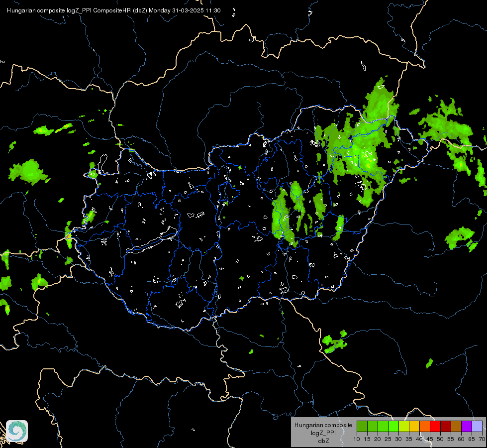Click the meteorological service swirl logo
Image resolution: width=487 pixels, height=448 pixels.
(x=17, y=431)
